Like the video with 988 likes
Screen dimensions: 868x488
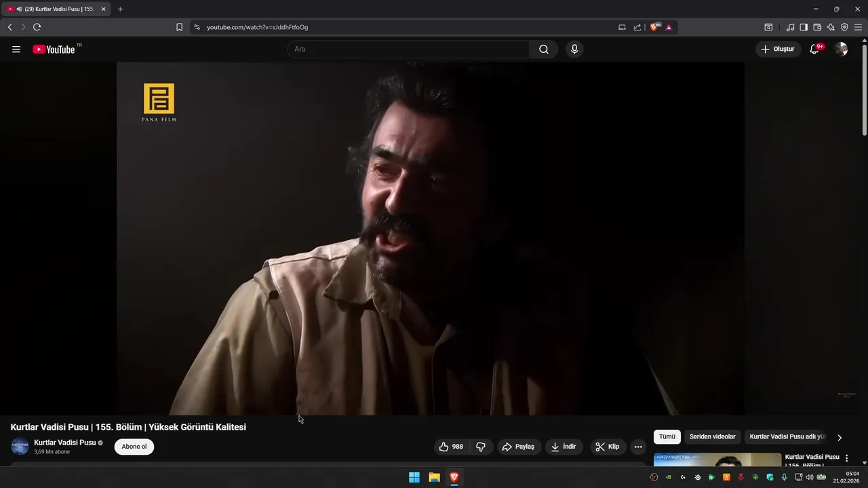452,447
